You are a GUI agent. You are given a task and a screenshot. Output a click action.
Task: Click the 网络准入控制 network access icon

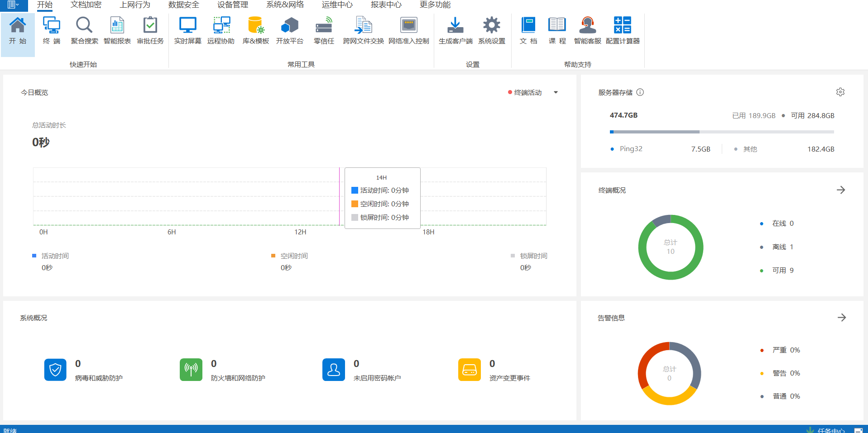[408, 30]
